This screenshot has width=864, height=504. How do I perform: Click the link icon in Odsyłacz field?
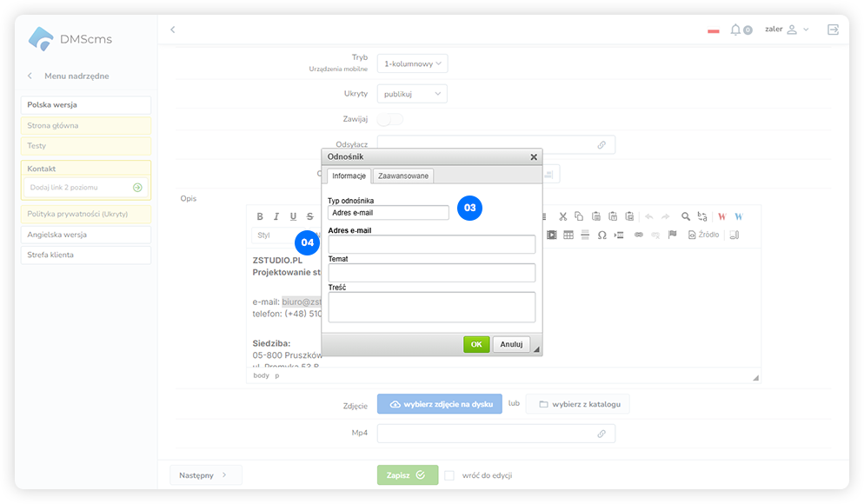pos(601,145)
